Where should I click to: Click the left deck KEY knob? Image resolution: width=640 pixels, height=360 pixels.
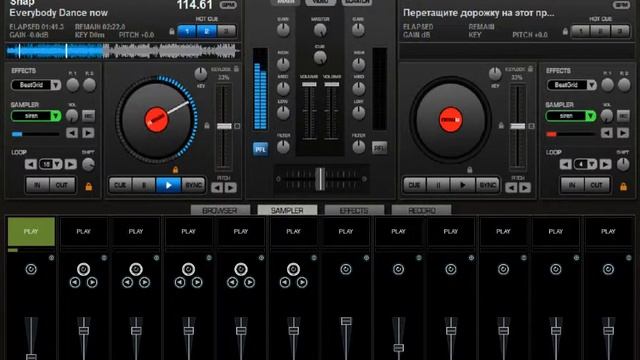pyautogui.click(x=200, y=74)
